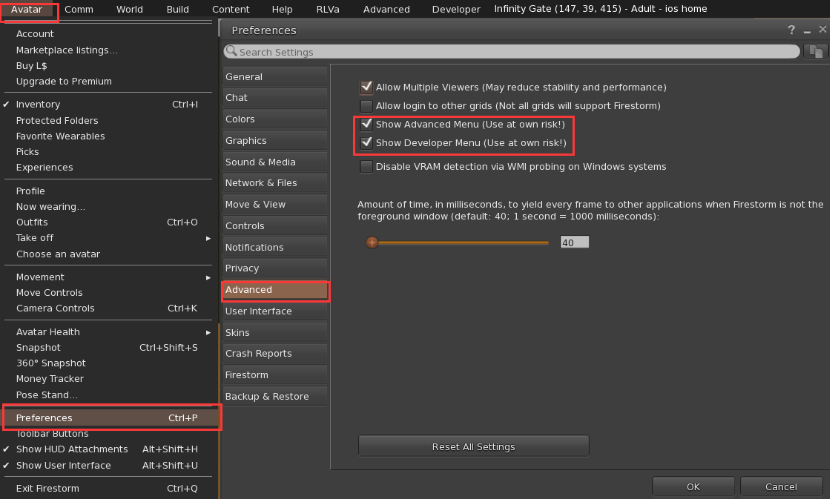This screenshot has width=830, height=499.
Task: Toggle Show Advanced Menu checkbox
Action: tap(366, 124)
